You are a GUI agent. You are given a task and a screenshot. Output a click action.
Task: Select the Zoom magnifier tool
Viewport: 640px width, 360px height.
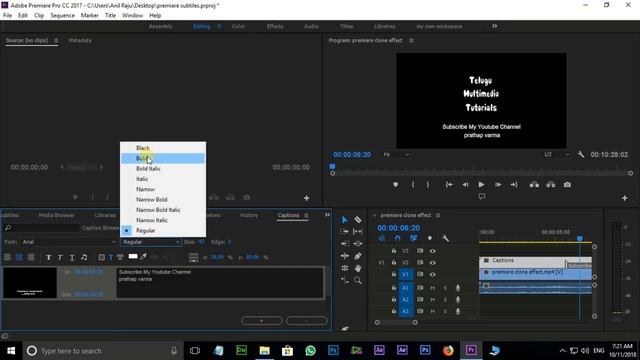pyautogui.click(x=358, y=280)
